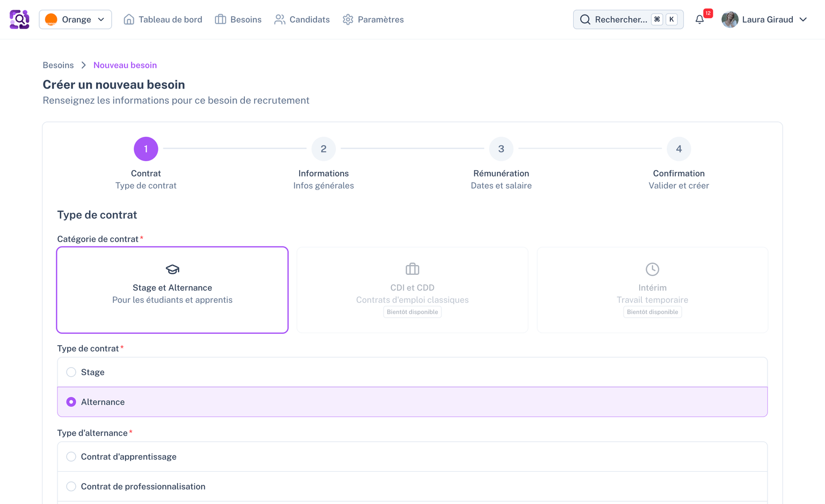Open Besoins in the top navigation
This screenshot has height=504, width=825.
point(238,20)
